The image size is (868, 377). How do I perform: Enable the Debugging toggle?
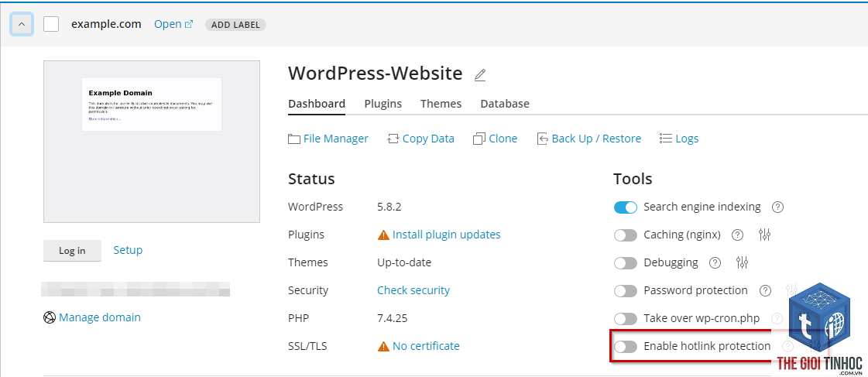point(626,263)
